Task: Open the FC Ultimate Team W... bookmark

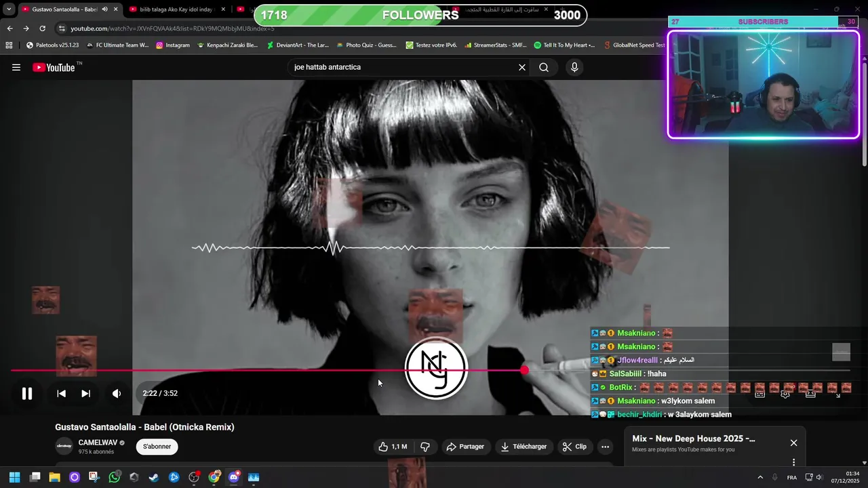Action: [x=117, y=45]
